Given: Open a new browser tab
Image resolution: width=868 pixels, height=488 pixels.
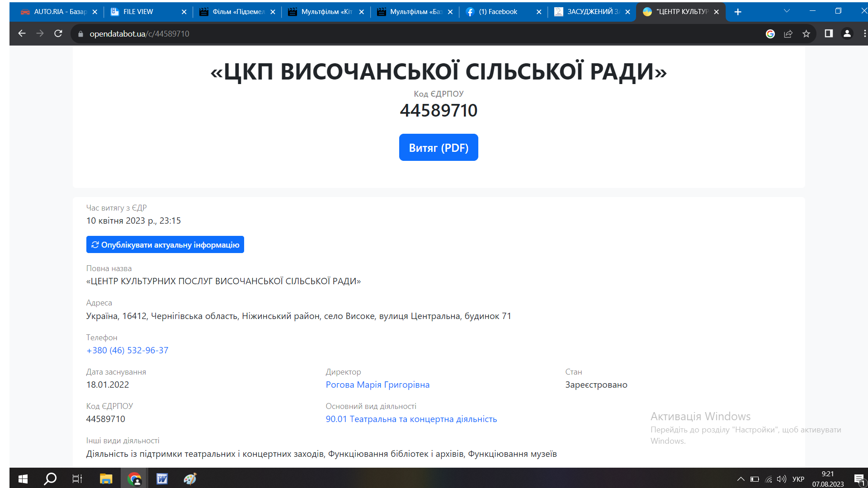Looking at the screenshot, I should (x=738, y=12).
